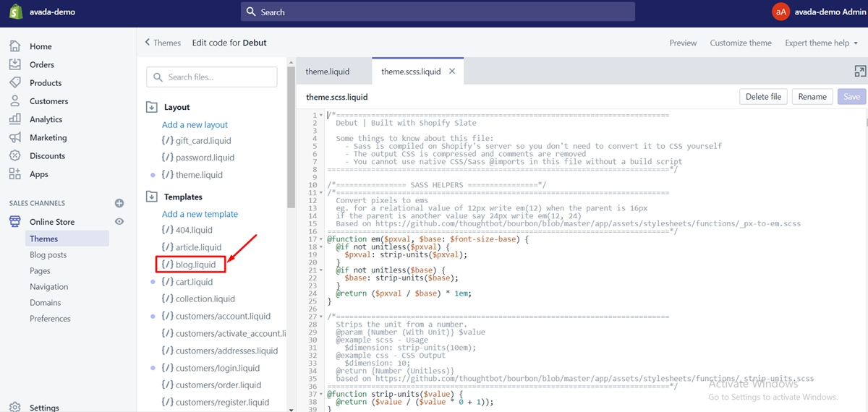Open article.liquid template

[192, 247]
